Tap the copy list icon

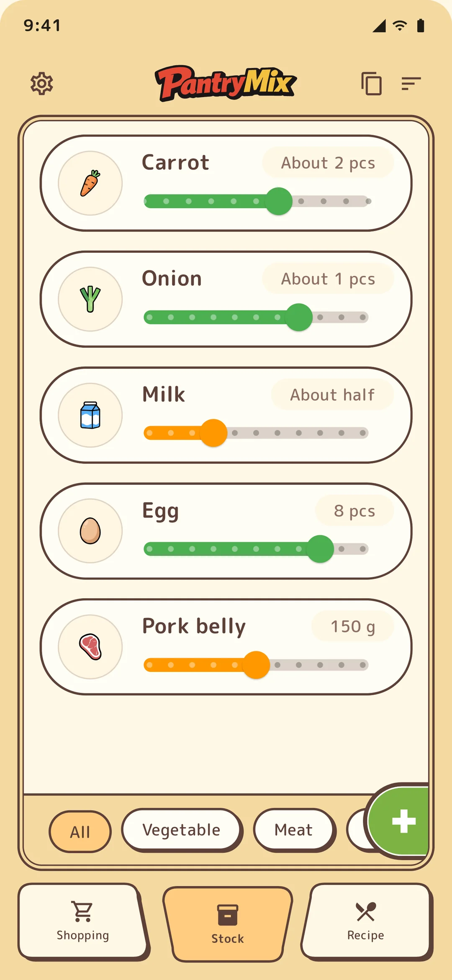[x=371, y=84]
